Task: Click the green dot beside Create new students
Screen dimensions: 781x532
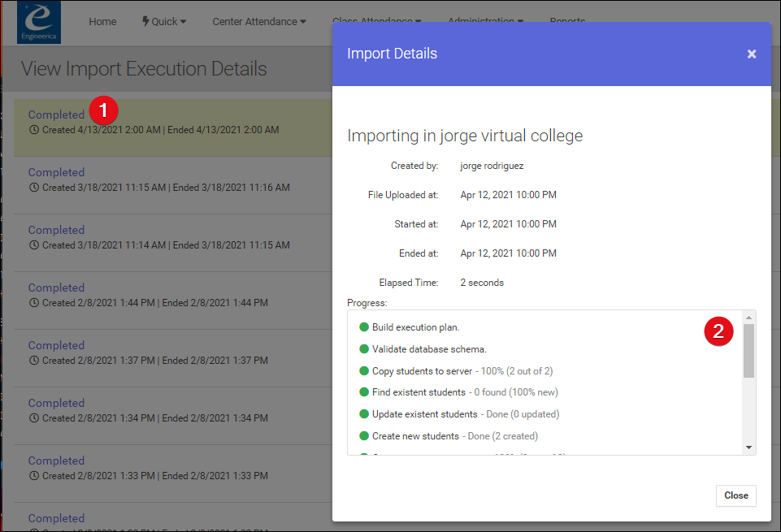Action: click(x=364, y=436)
